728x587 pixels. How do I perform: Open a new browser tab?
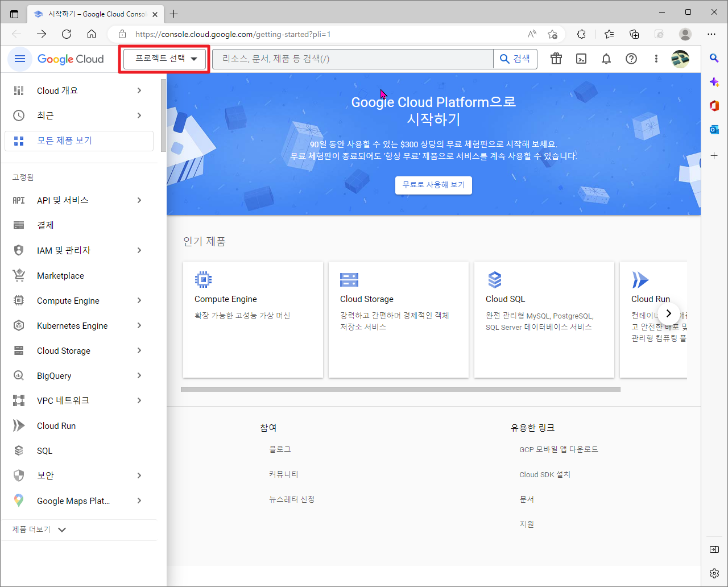[174, 14]
